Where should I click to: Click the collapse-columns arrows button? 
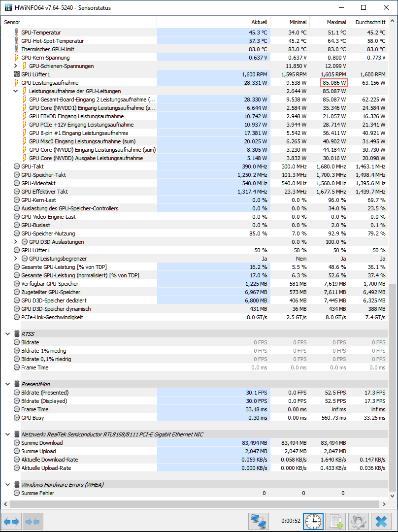[32, 522]
